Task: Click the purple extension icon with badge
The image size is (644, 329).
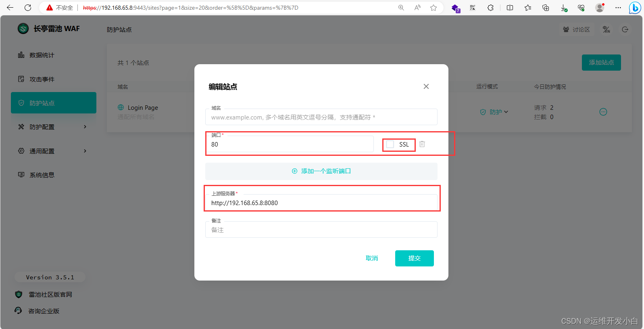Action: pyautogui.click(x=455, y=8)
